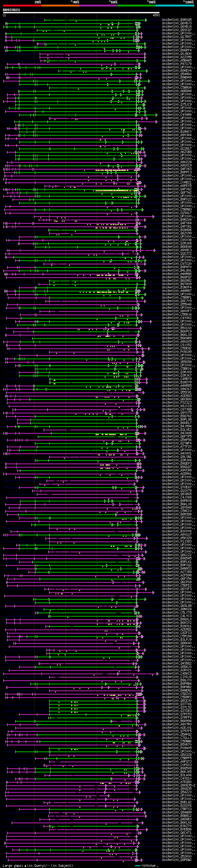
Task: Select the UniRef100_A2ZSM9 label
Action: (177, 57)
